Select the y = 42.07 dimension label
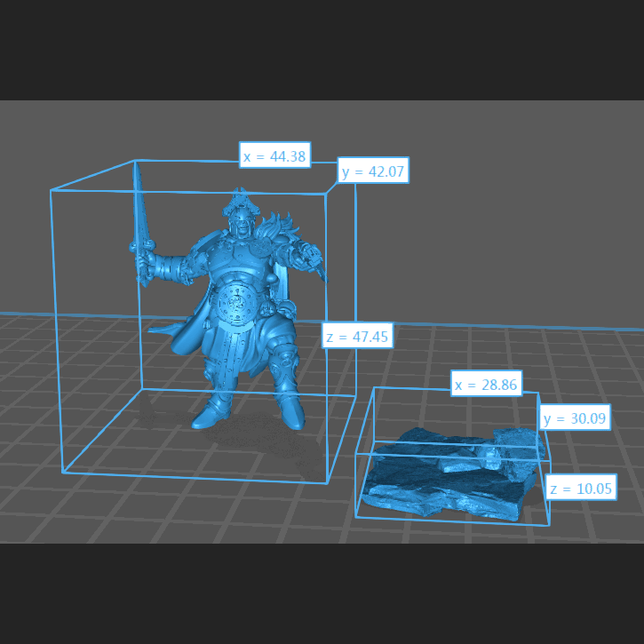644x644 pixels. pyautogui.click(x=373, y=171)
